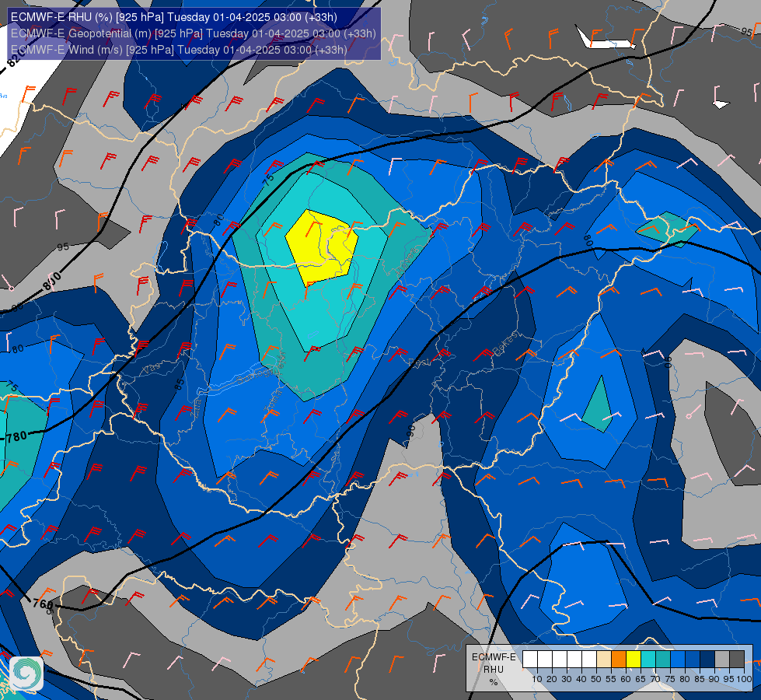Pick the white legend swatch between 40 and 50

(x=589, y=660)
